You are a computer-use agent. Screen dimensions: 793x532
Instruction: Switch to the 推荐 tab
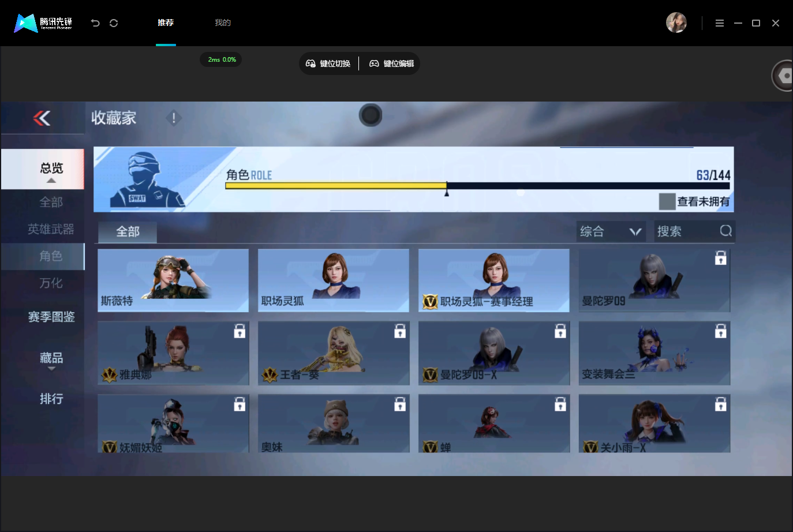(x=166, y=23)
